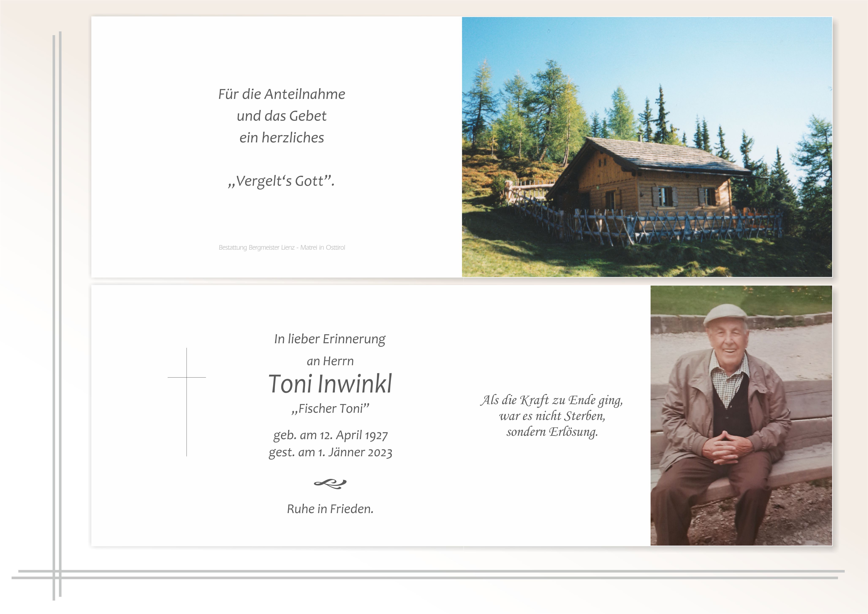The image size is (868, 614).
Task: Click the alpine cabin photo
Action: tap(647, 147)
